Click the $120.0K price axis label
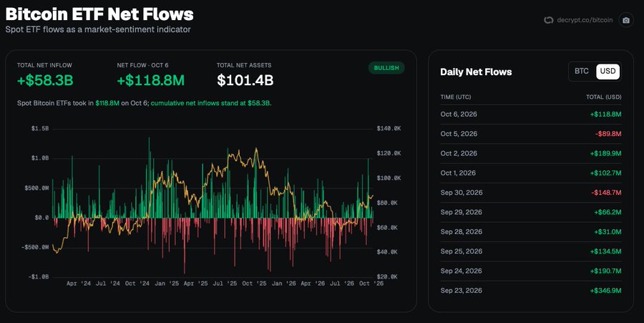This screenshot has height=323, width=644. click(x=389, y=153)
